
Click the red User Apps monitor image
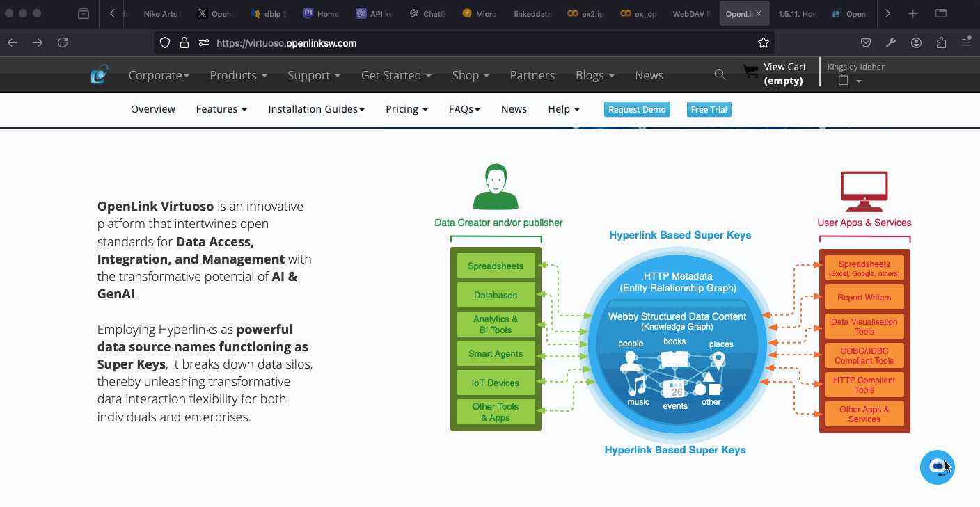[x=864, y=192]
